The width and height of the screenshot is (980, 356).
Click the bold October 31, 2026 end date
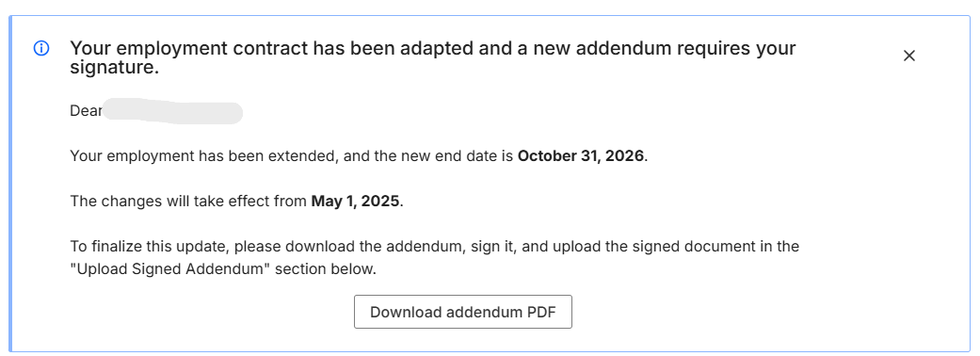[580, 155]
